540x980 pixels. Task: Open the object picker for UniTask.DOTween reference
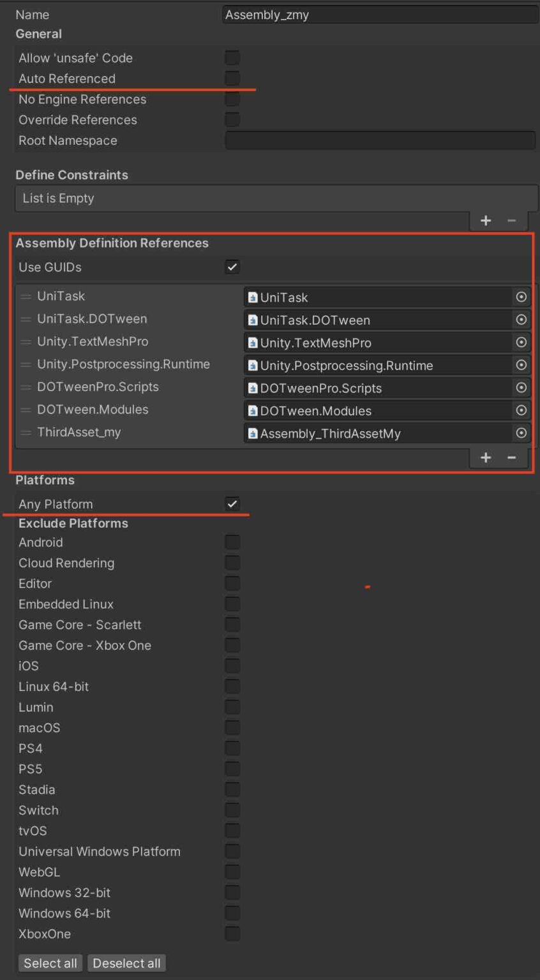(x=521, y=320)
